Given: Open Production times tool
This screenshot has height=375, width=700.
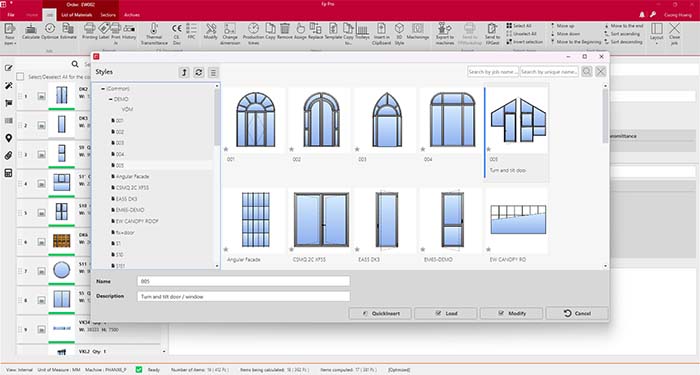Looking at the screenshot, I should click(253, 34).
